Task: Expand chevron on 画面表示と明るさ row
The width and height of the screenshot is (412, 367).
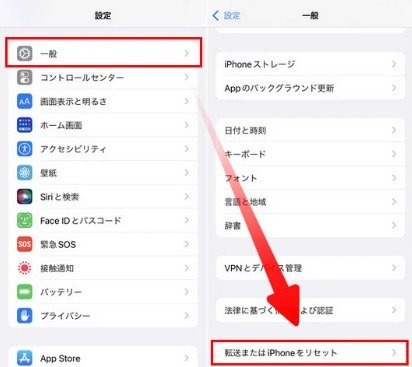Action: pyautogui.click(x=187, y=101)
